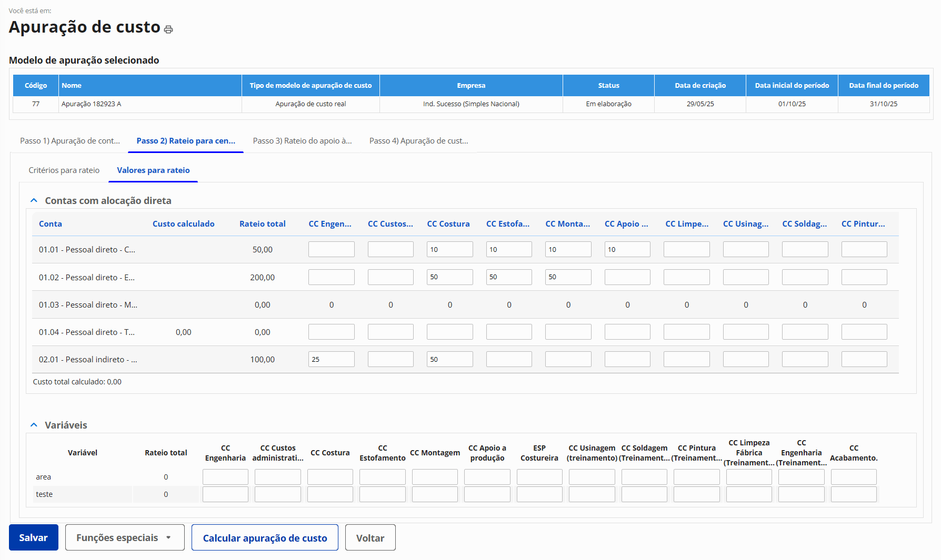Edit CC Costura field for account 01.01
Screen dimensions: 941x560
coord(449,249)
